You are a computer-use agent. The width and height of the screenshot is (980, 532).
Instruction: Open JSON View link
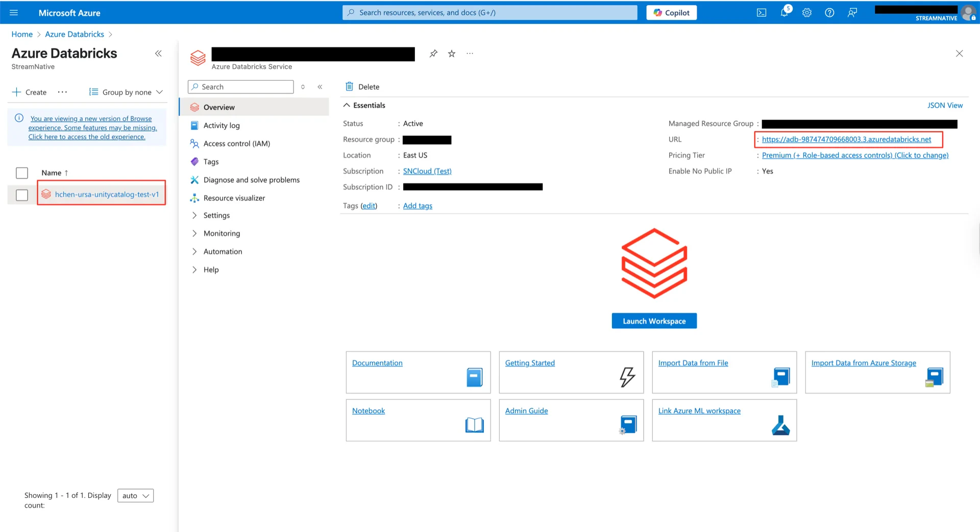click(x=945, y=105)
